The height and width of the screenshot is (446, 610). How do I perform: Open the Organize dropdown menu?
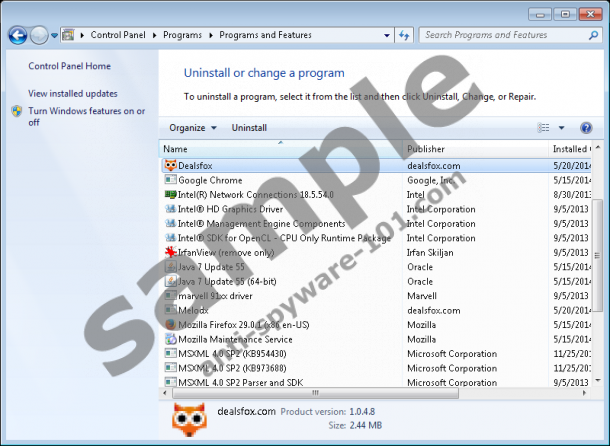[x=193, y=128]
